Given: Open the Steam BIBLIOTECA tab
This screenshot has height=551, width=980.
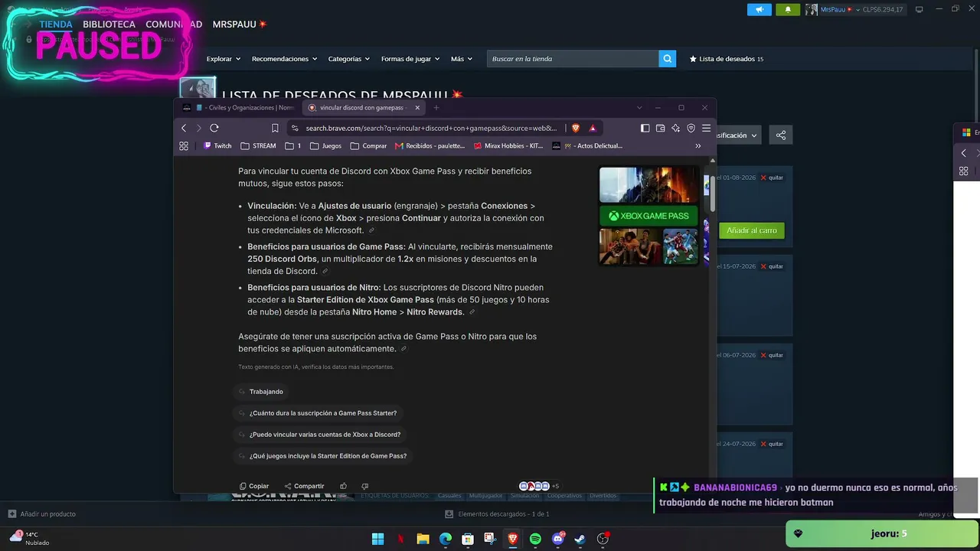Looking at the screenshot, I should [109, 24].
